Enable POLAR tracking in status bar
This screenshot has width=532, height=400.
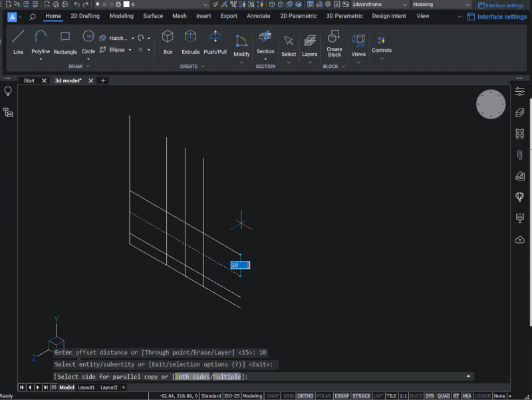point(323,395)
